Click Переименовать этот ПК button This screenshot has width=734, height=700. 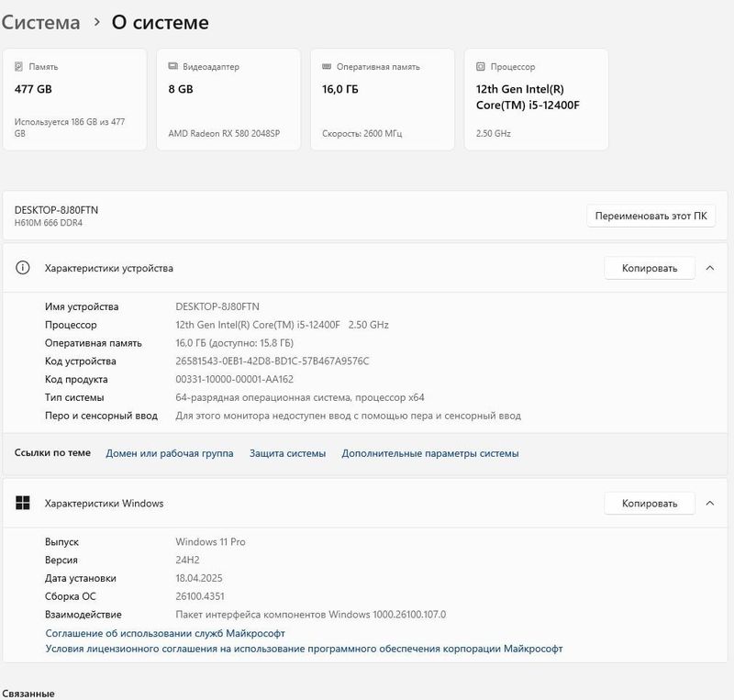[651, 216]
